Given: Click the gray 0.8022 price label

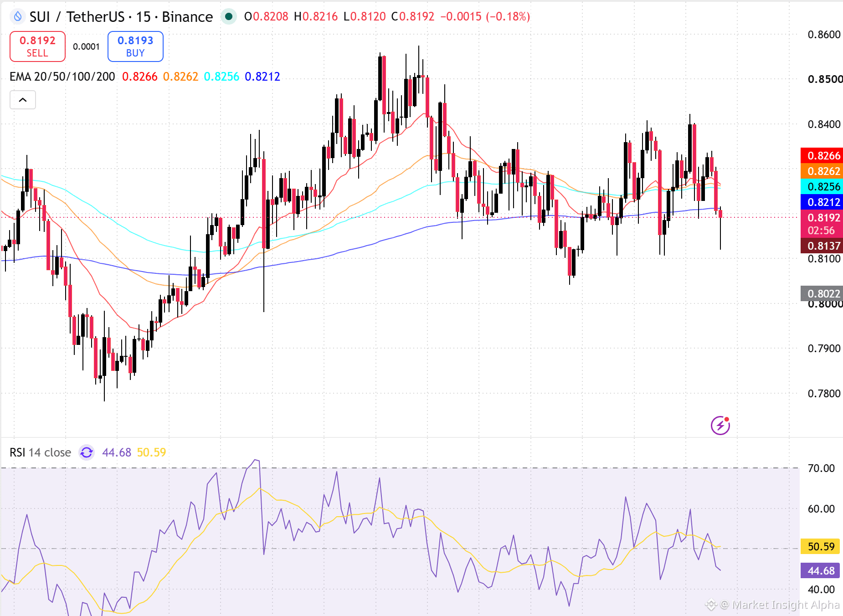Looking at the screenshot, I should tap(822, 294).
